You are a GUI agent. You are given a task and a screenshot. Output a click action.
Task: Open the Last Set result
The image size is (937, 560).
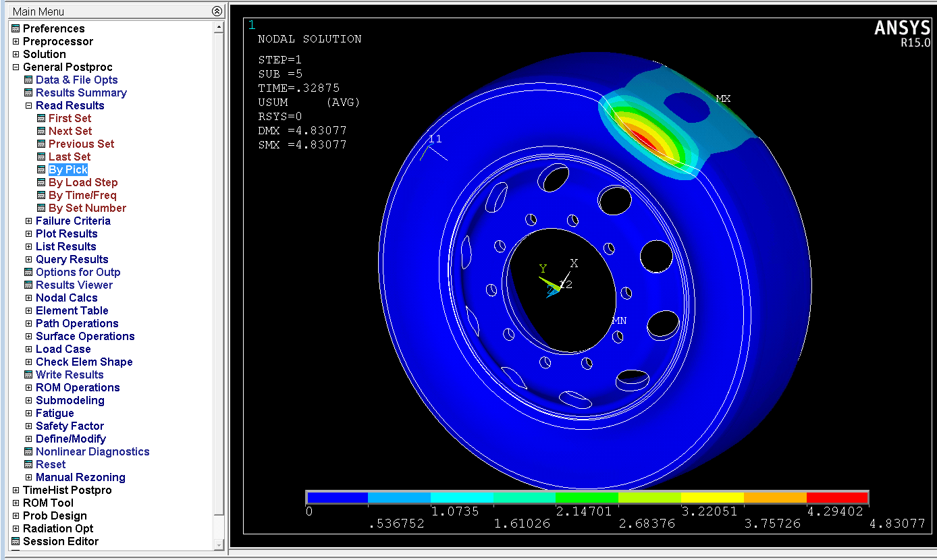[69, 157]
